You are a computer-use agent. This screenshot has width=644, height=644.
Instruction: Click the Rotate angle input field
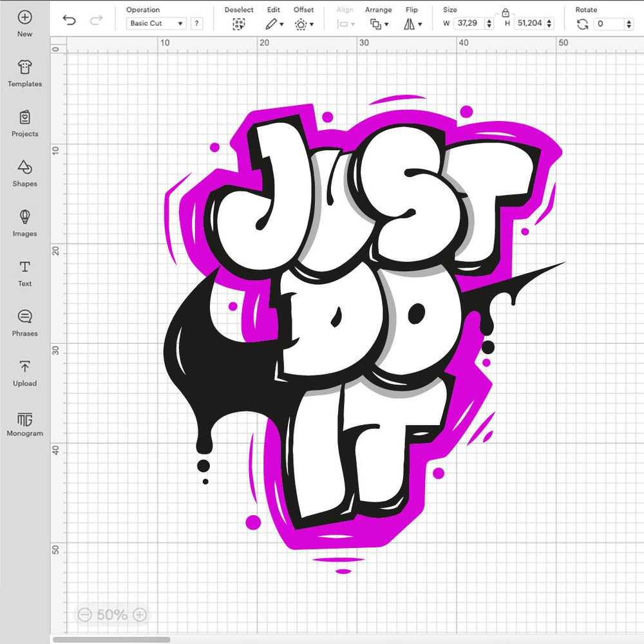[608, 24]
